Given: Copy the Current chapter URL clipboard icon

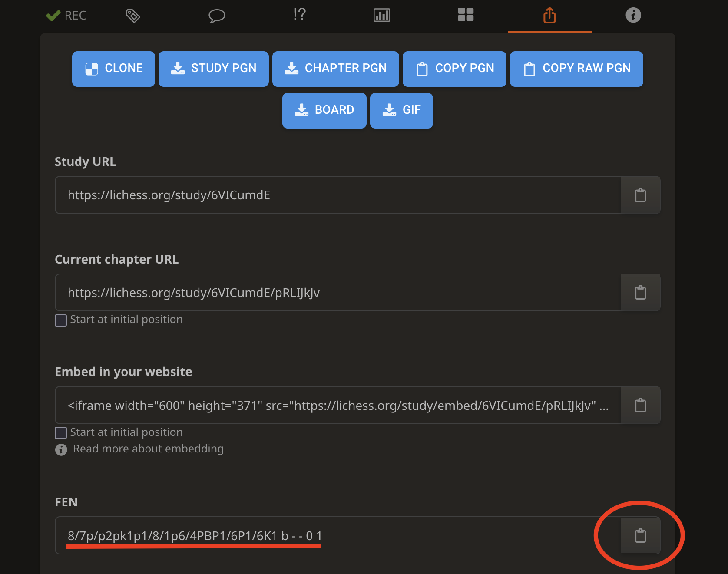Looking at the screenshot, I should point(640,292).
